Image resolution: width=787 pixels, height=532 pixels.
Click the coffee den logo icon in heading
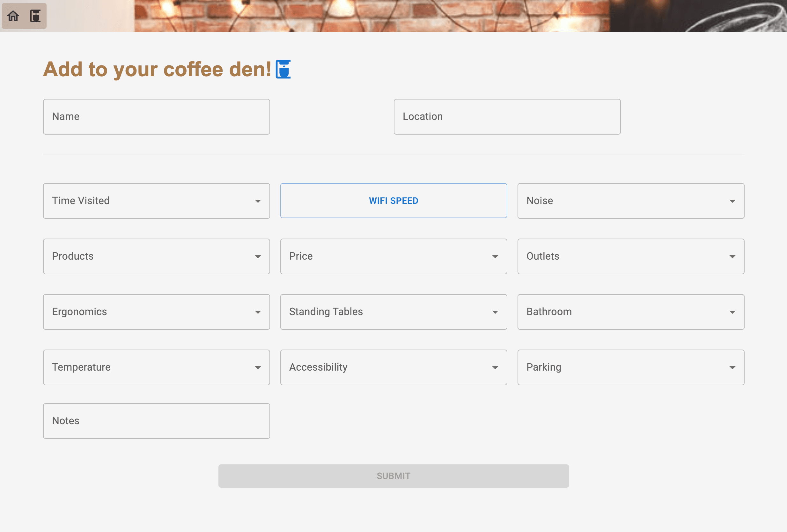[x=283, y=70]
